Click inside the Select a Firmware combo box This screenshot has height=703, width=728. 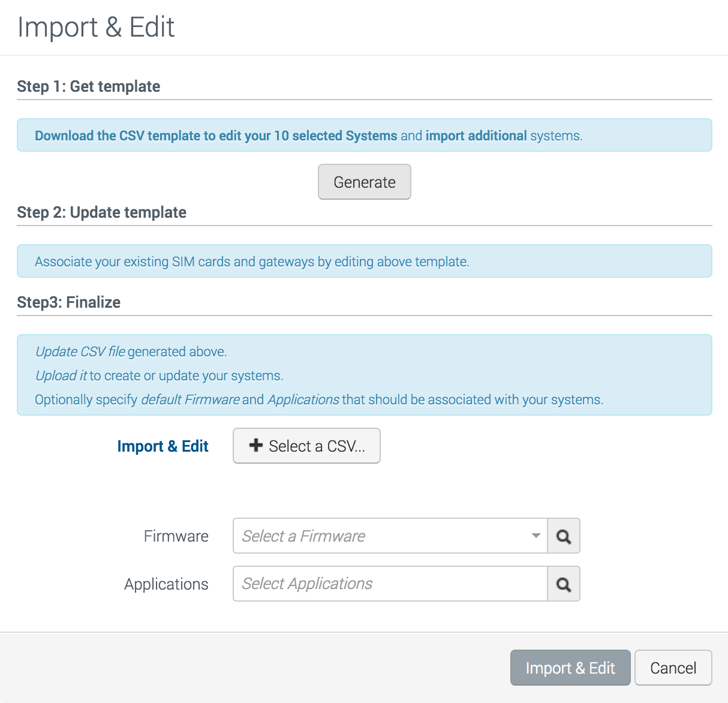(390, 536)
